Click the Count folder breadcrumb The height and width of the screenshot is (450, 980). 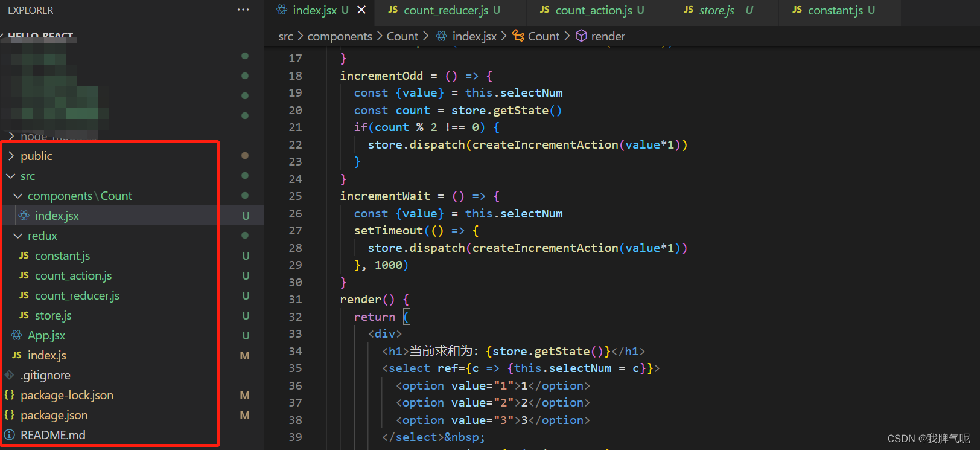[x=402, y=36]
